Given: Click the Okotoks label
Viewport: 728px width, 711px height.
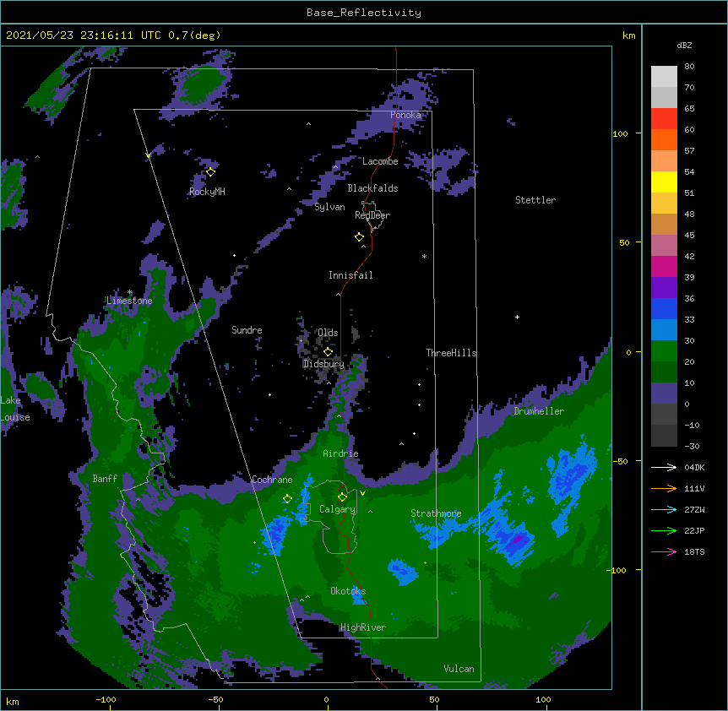Looking at the screenshot, I should point(348,591).
